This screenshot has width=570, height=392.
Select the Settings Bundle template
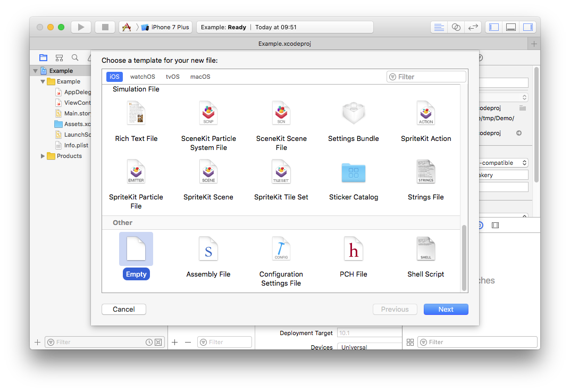click(x=354, y=113)
